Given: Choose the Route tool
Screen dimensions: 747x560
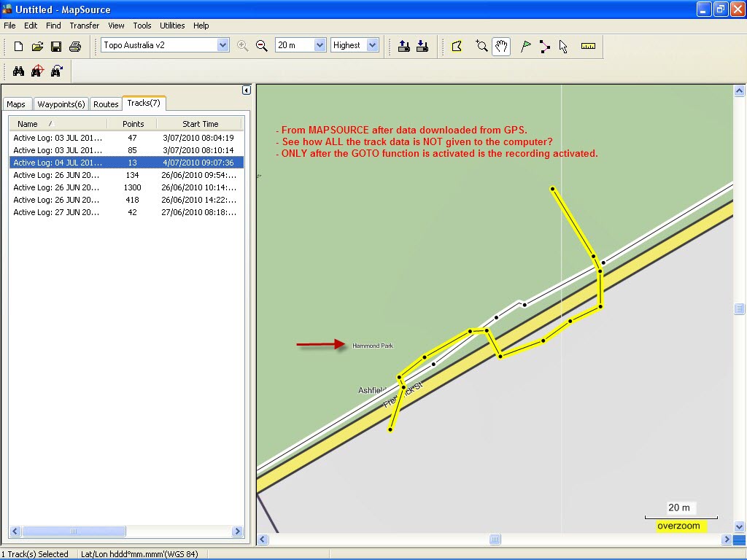Looking at the screenshot, I should point(544,46).
